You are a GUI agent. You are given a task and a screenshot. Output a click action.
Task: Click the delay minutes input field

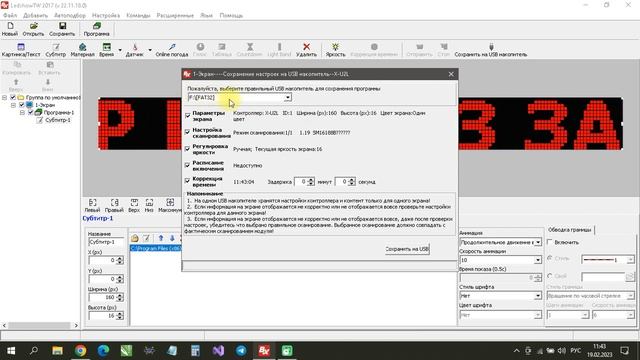pos(301,182)
